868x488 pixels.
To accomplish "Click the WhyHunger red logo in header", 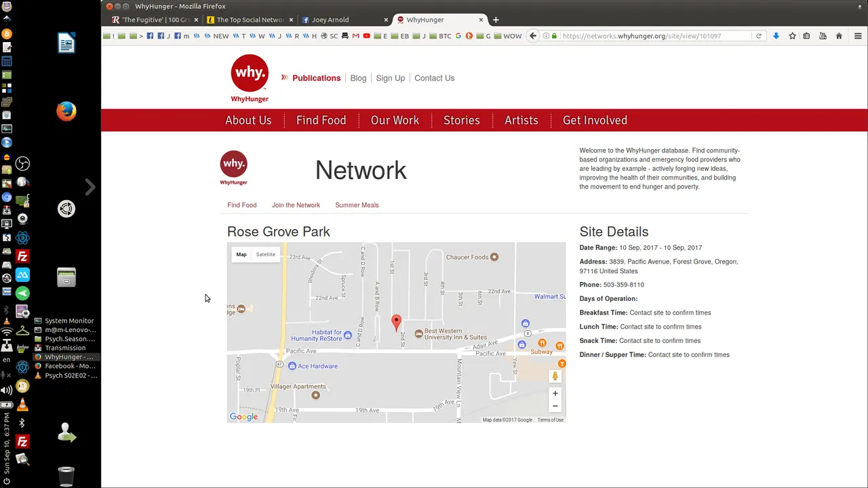I will pos(250,79).
